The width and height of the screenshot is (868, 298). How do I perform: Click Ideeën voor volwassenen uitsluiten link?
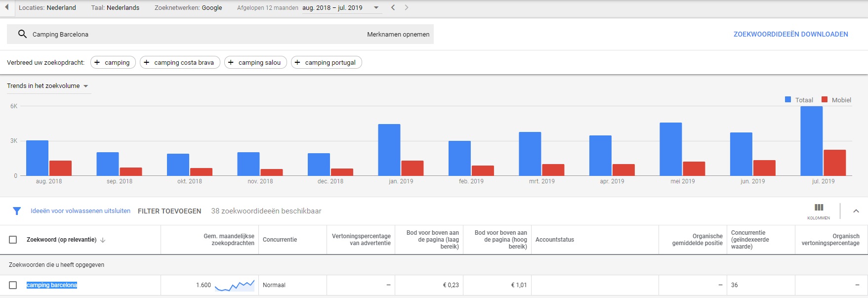point(81,211)
